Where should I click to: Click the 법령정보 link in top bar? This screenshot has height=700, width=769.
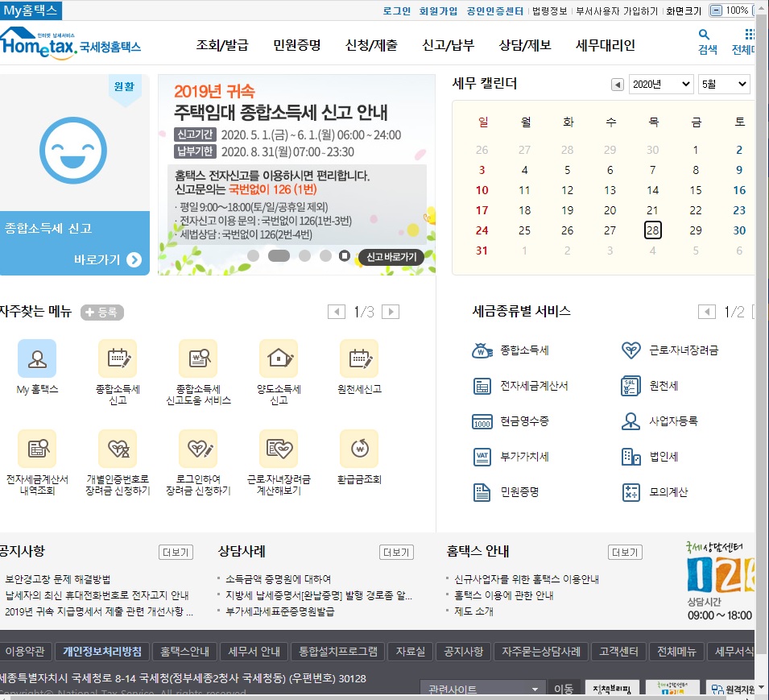pyautogui.click(x=550, y=10)
